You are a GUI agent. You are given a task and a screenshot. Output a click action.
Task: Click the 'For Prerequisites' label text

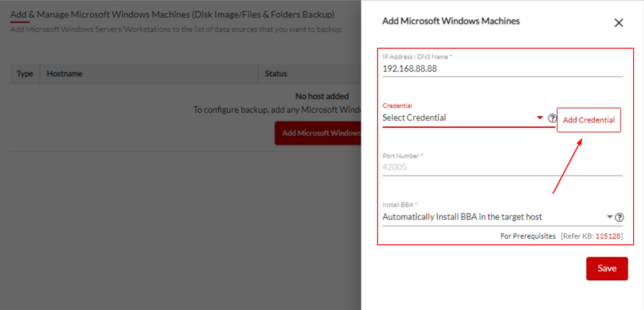528,236
